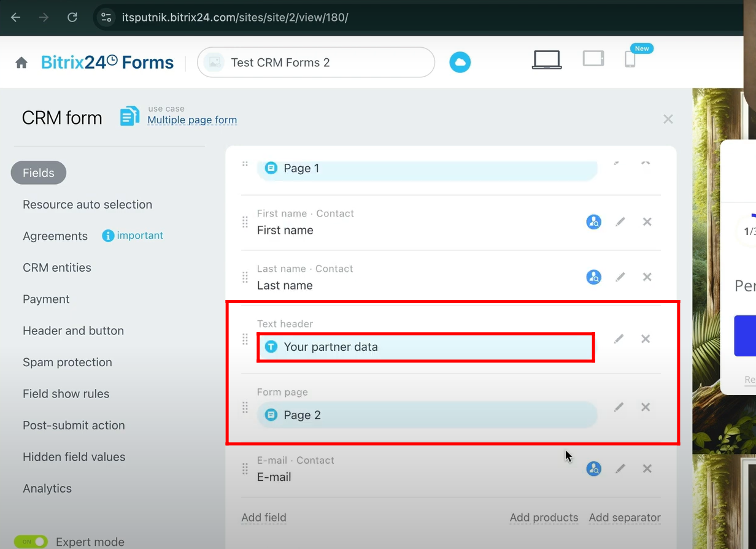Click the address bar URL

235,17
